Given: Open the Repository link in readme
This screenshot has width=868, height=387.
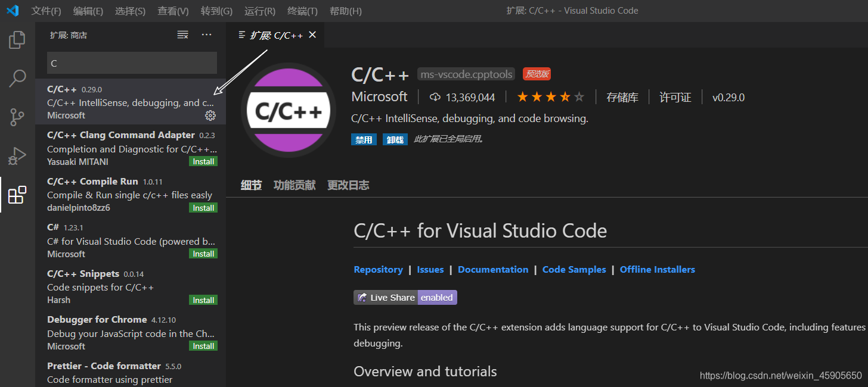Looking at the screenshot, I should pos(378,269).
